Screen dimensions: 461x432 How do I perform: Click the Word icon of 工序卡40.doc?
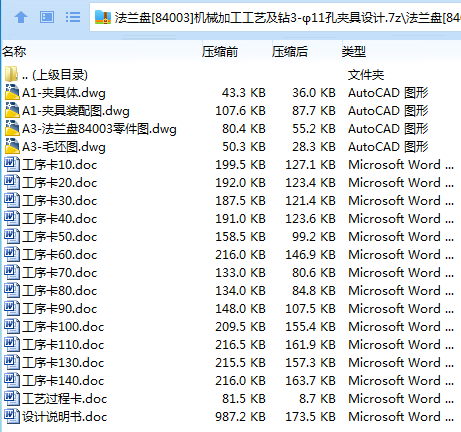pos(12,218)
